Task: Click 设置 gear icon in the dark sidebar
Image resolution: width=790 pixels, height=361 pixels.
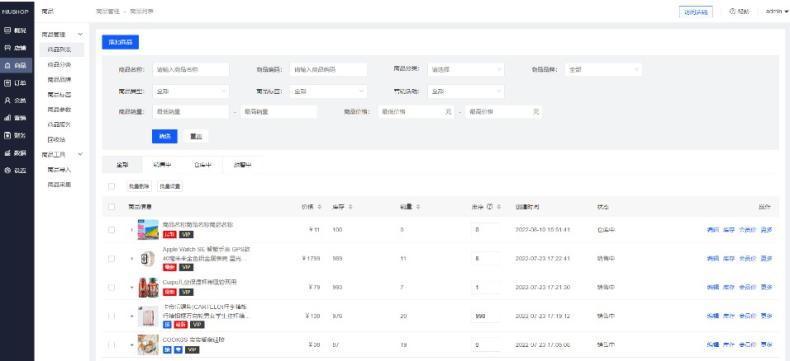Action: point(7,170)
